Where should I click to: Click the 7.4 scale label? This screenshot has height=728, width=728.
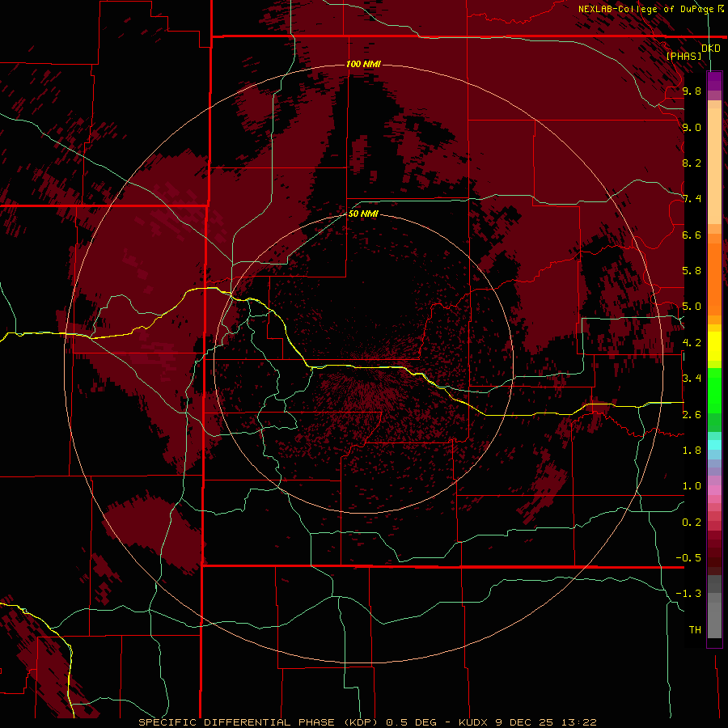(x=692, y=199)
